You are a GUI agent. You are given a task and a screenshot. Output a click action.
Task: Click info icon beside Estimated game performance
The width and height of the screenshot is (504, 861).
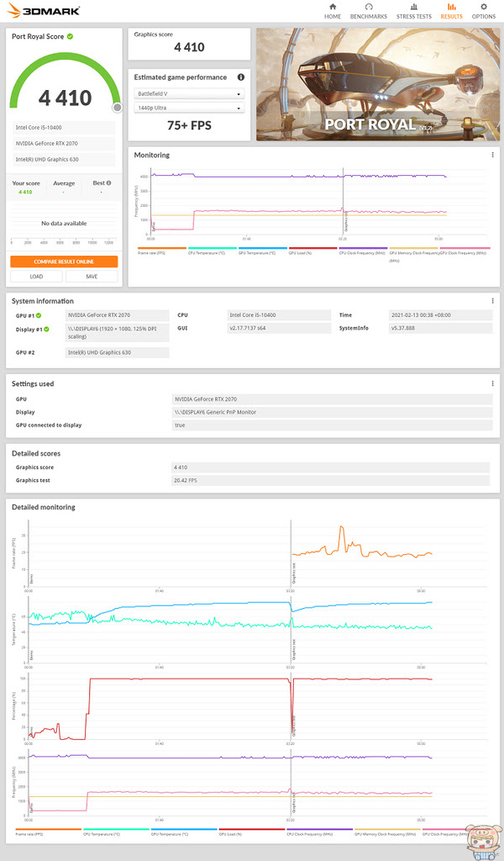click(240, 77)
